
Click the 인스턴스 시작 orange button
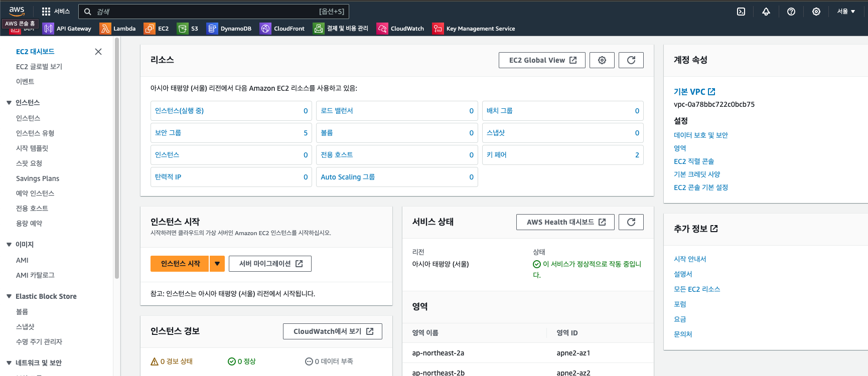click(x=180, y=264)
